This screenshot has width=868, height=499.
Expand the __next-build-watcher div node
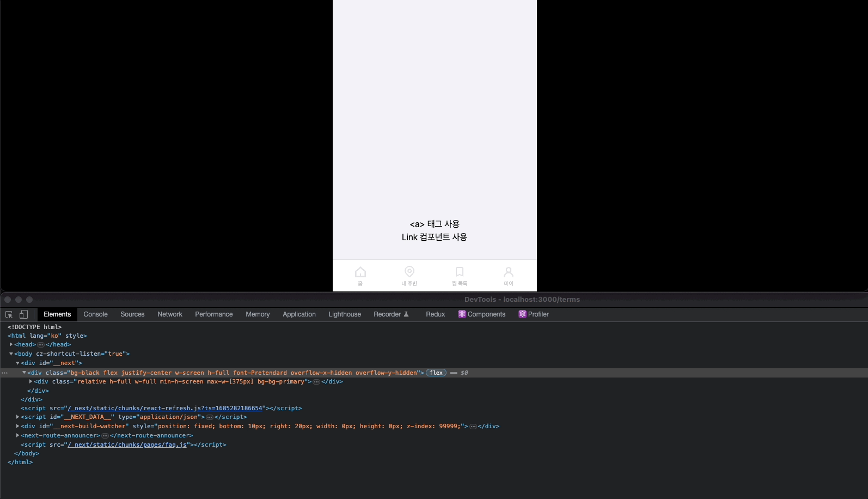[17, 426]
